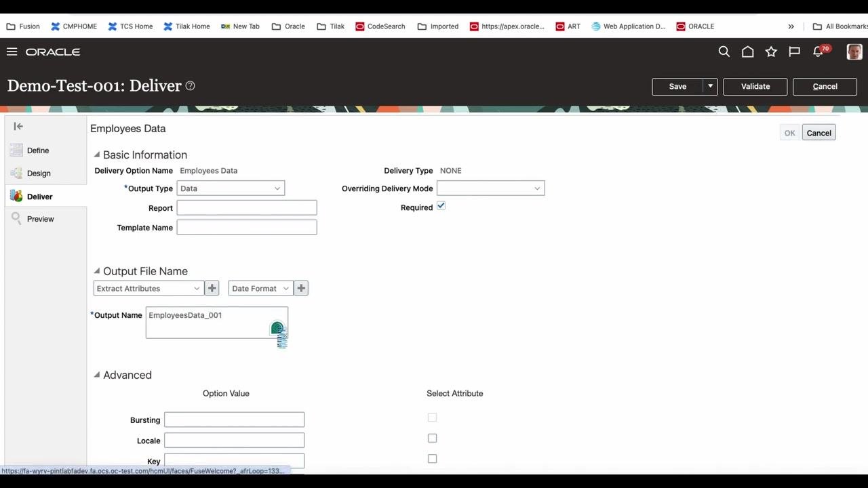Click the Output Name text area

[x=217, y=323]
